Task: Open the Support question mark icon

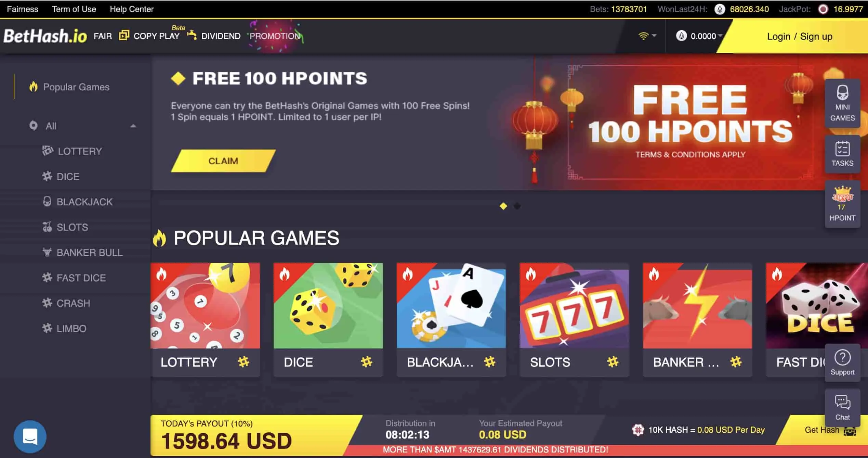Action: pyautogui.click(x=842, y=363)
